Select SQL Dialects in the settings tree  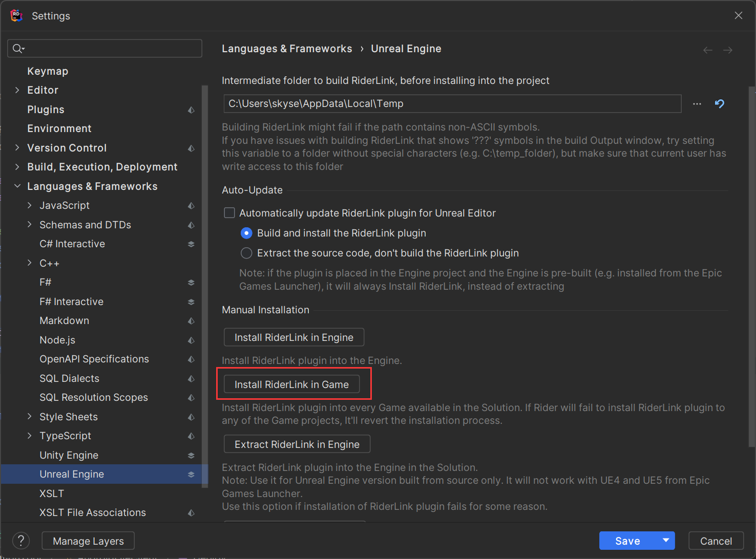click(x=70, y=378)
